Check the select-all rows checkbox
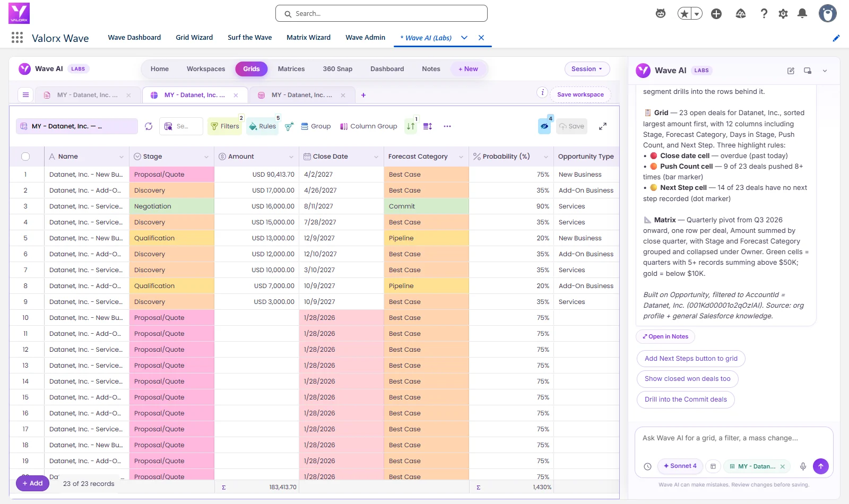 pyautogui.click(x=25, y=157)
